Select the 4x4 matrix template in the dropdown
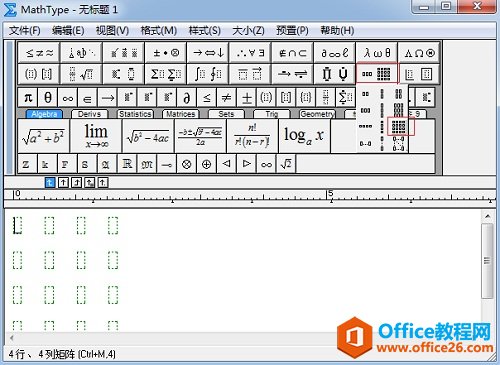500x365 pixels. click(399, 126)
